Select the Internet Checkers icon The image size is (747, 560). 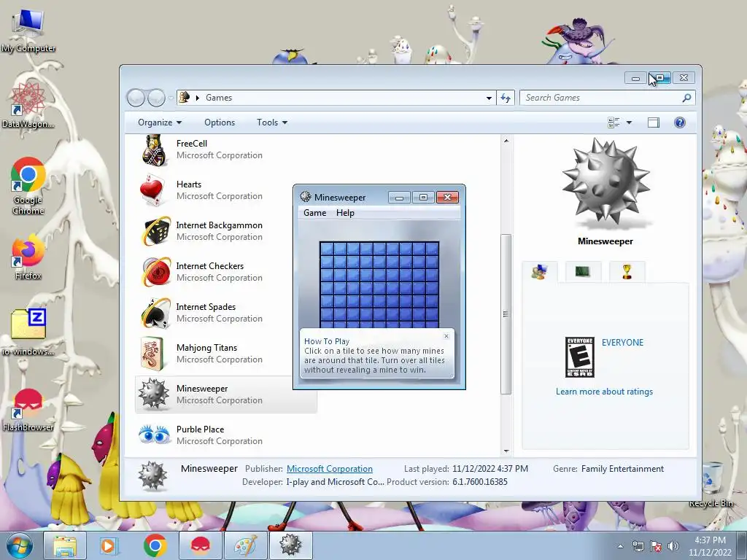pos(155,272)
